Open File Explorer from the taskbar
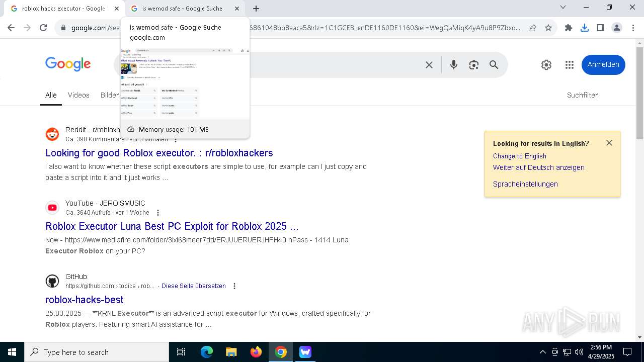The height and width of the screenshot is (362, 644). click(x=231, y=352)
